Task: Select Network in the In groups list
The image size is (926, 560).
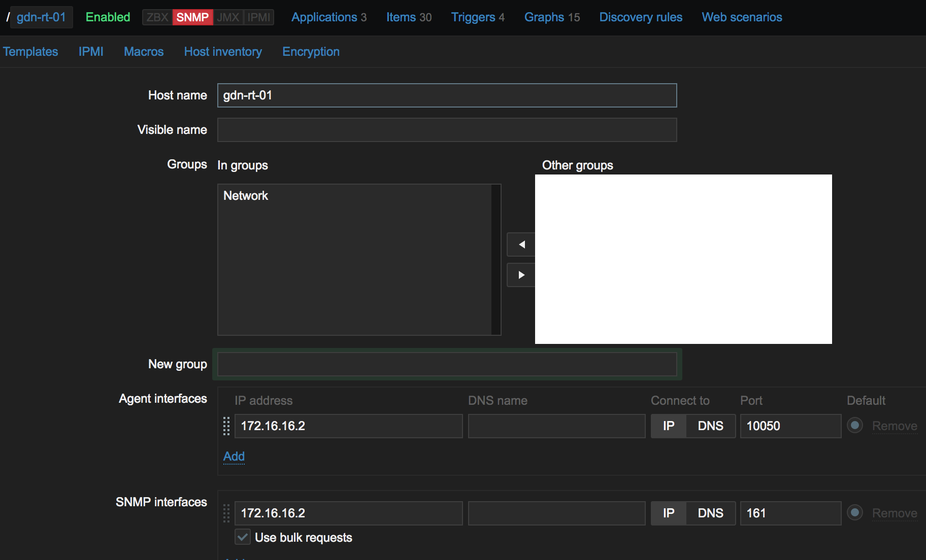Action: pos(246,196)
